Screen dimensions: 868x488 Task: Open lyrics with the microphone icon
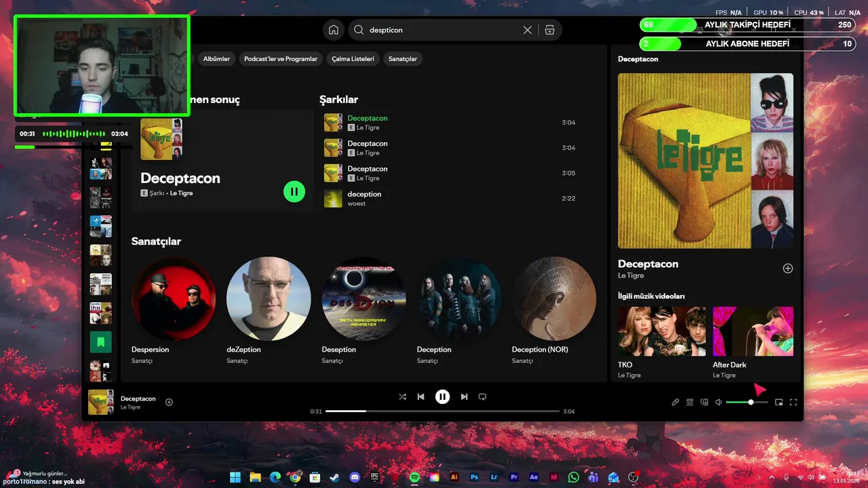(x=675, y=402)
